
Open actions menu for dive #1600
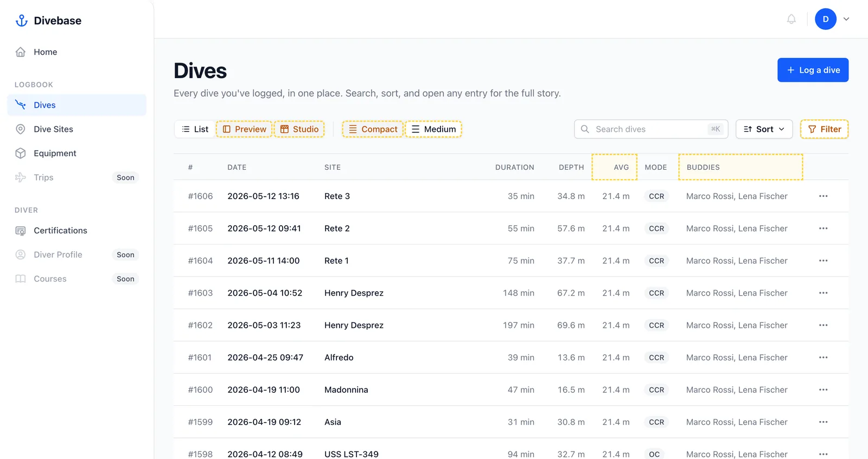[823, 390]
